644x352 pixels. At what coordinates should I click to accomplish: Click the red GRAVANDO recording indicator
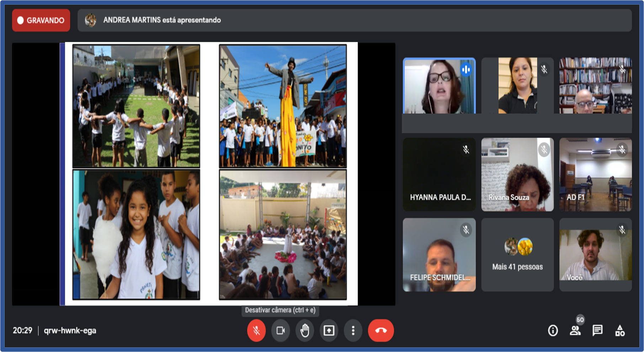[x=41, y=20]
